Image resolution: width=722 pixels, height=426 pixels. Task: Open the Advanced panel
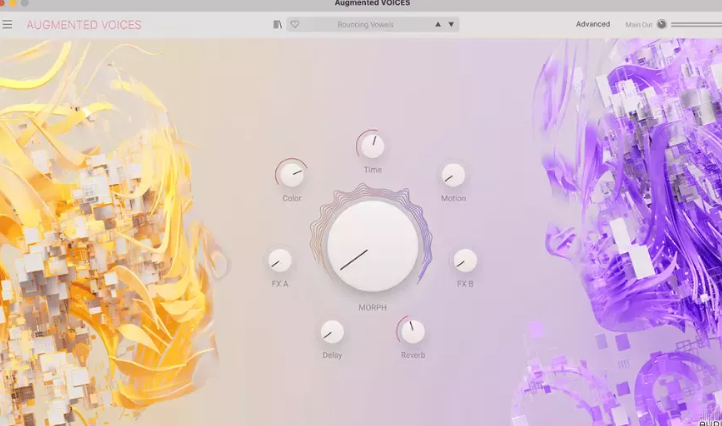coord(592,24)
